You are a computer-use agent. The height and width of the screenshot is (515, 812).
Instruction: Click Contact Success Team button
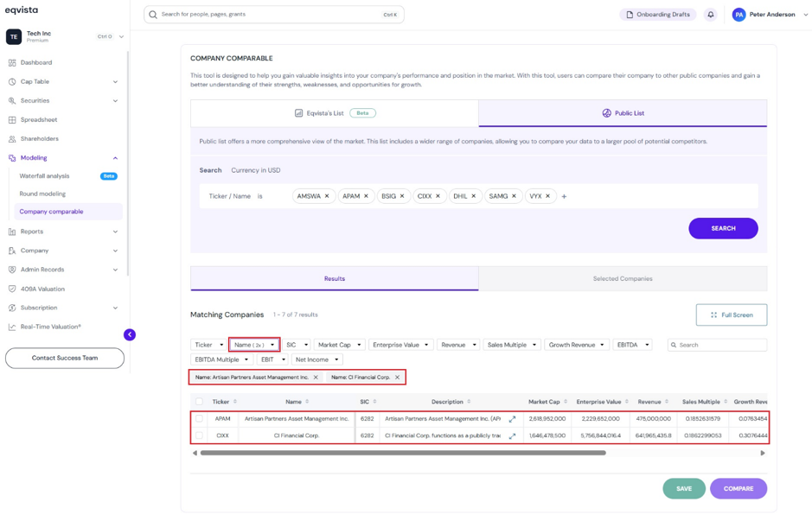[x=65, y=358]
